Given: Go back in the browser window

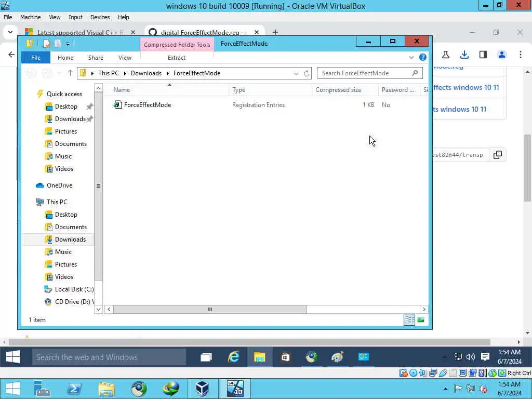Looking at the screenshot, I should coord(11,55).
